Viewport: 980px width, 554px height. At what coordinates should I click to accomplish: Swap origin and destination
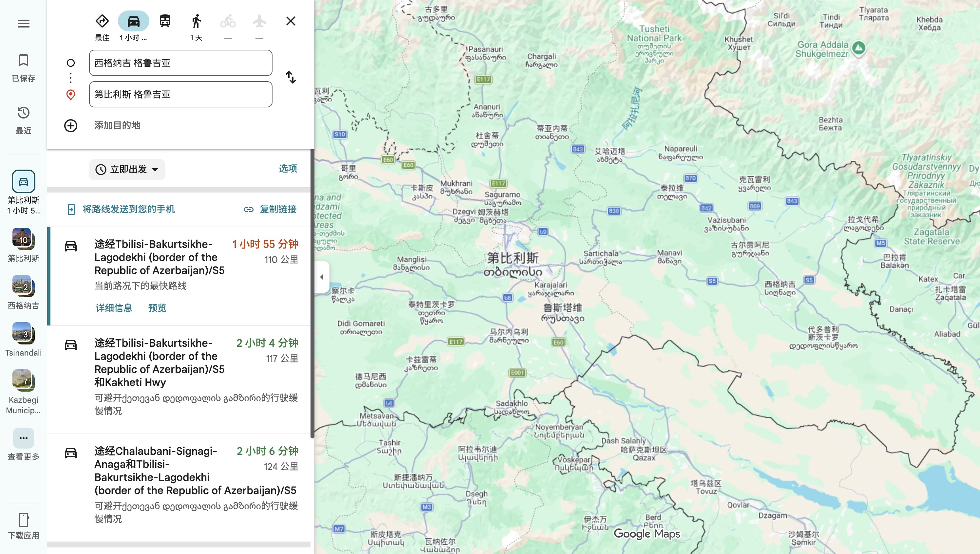pos(291,78)
